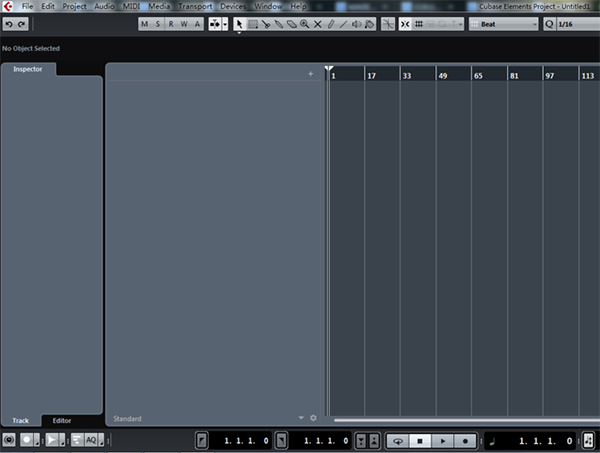600x453 pixels.
Task: Click bar 49 on the timeline ruler
Action: 443,75
